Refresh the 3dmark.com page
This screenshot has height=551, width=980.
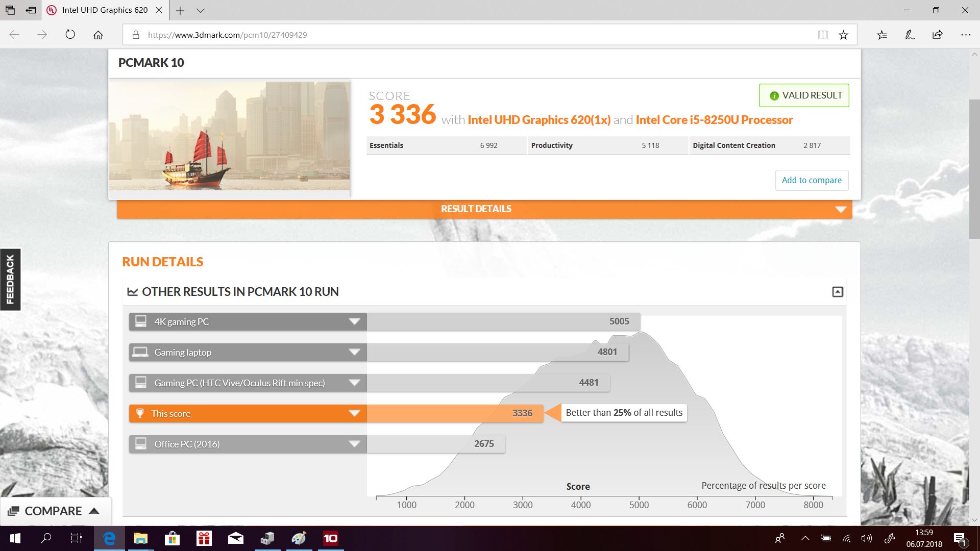pos(70,34)
